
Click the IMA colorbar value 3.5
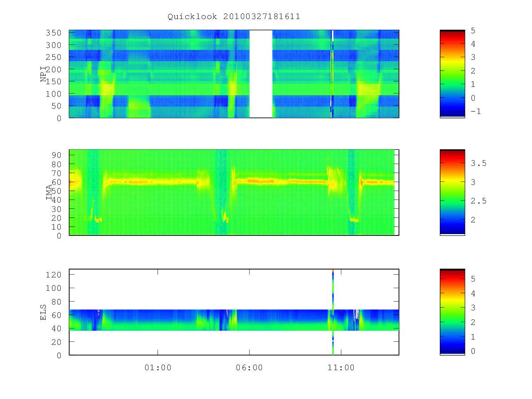pos(478,164)
